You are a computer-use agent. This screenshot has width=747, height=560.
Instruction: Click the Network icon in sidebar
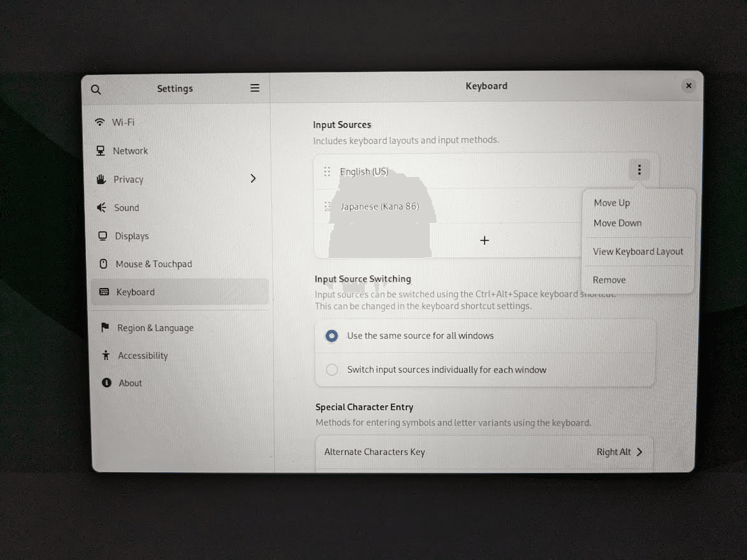click(101, 150)
